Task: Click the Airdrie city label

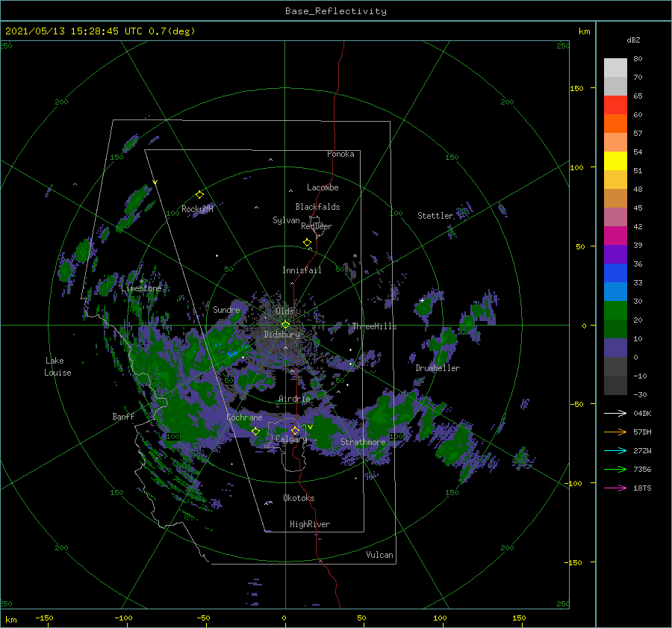Action: (x=294, y=399)
